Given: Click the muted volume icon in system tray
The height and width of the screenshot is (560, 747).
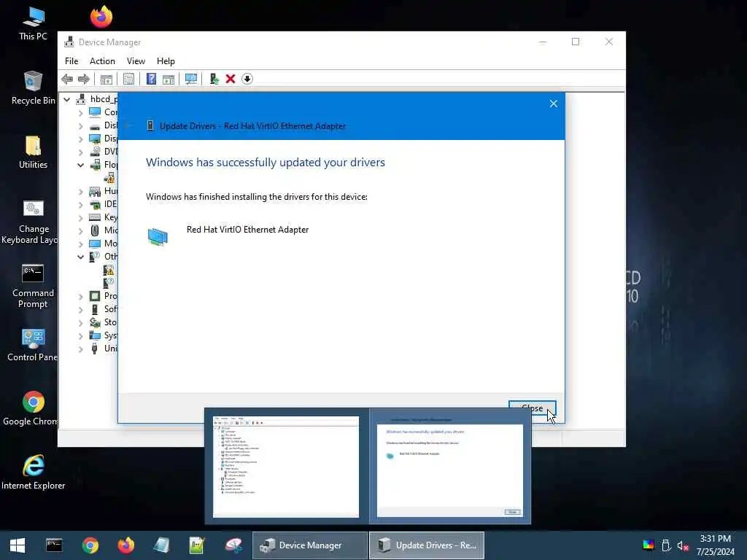Looking at the screenshot, I should (683, 545).
